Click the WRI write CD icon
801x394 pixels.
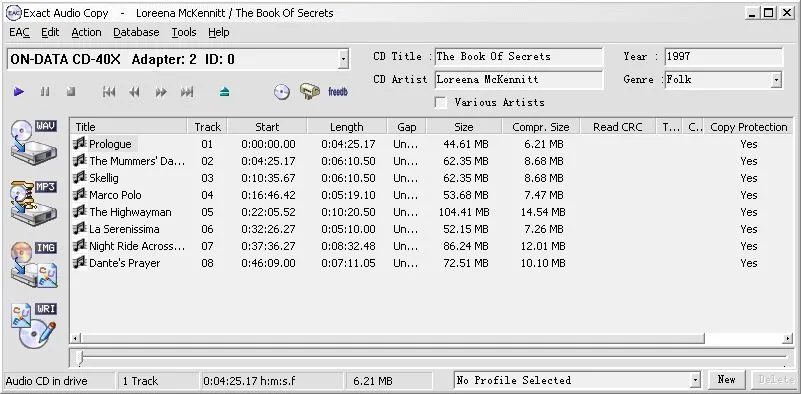click(34, 326)
